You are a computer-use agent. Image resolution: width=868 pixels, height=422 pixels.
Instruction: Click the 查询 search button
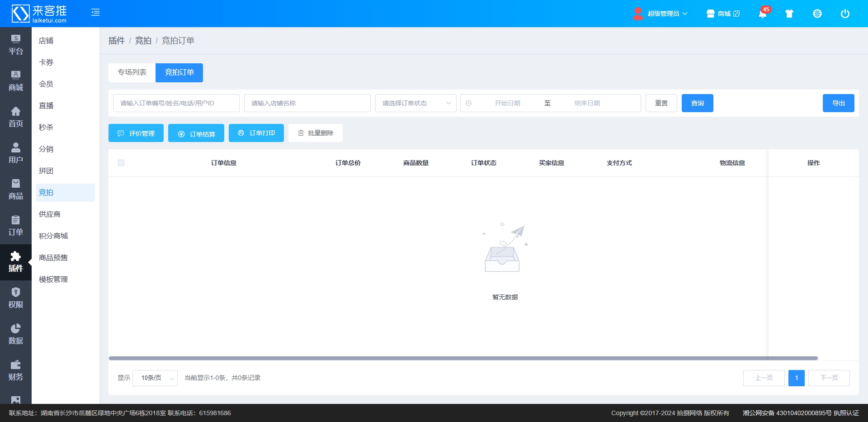pos(697,103)
